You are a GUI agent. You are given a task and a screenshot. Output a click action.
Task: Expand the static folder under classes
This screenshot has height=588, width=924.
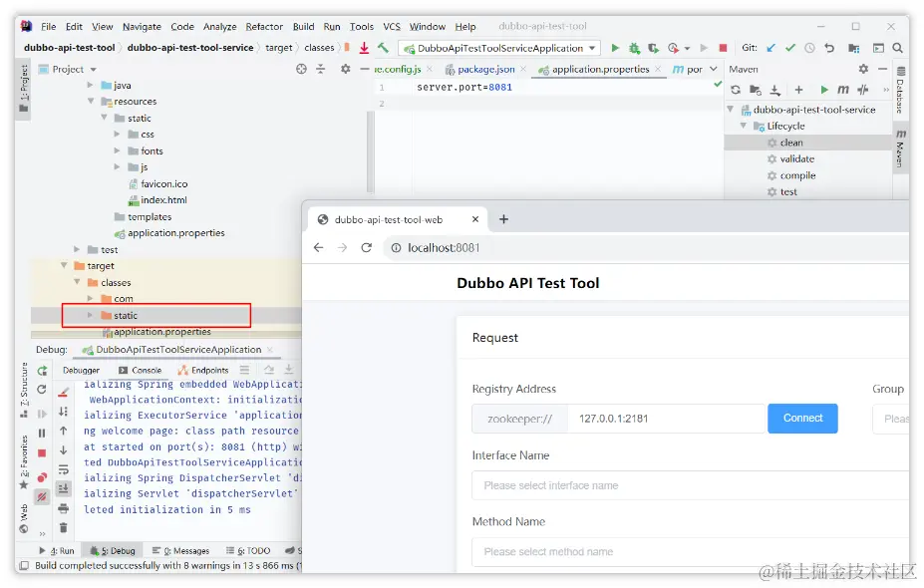(x=90, y=315)
